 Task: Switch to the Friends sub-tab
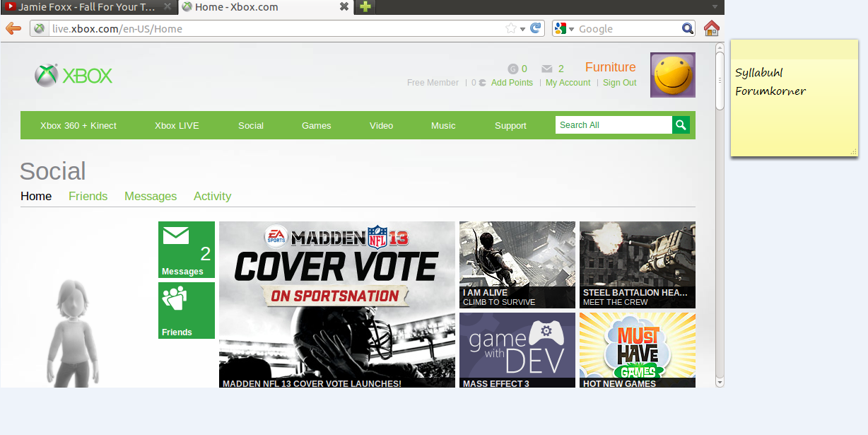coord(88,196)
